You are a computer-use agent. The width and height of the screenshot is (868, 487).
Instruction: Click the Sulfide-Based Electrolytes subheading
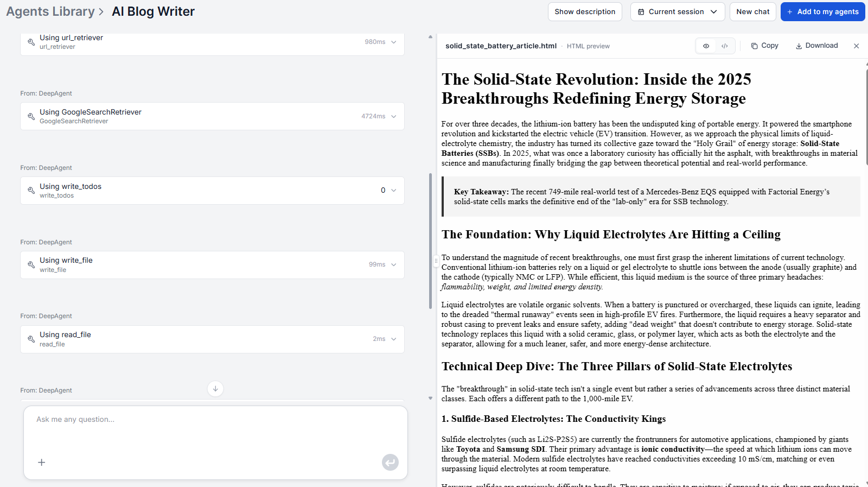[553, 419]
